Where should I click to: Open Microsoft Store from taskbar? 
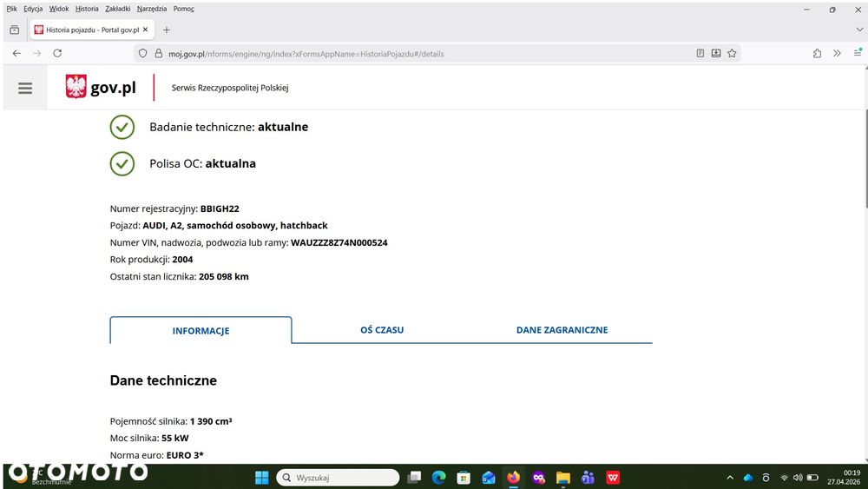coord(464,478)
